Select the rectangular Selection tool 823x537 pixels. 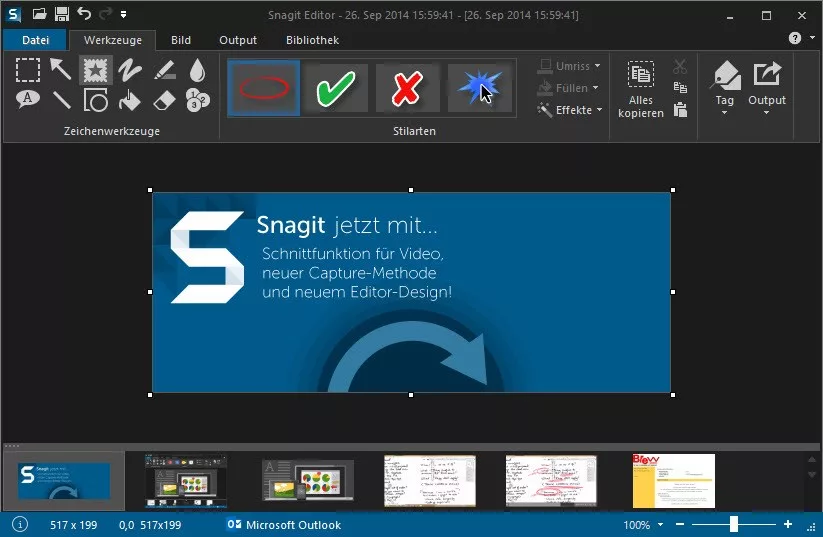pyautogui.click(x=28, y=70)
